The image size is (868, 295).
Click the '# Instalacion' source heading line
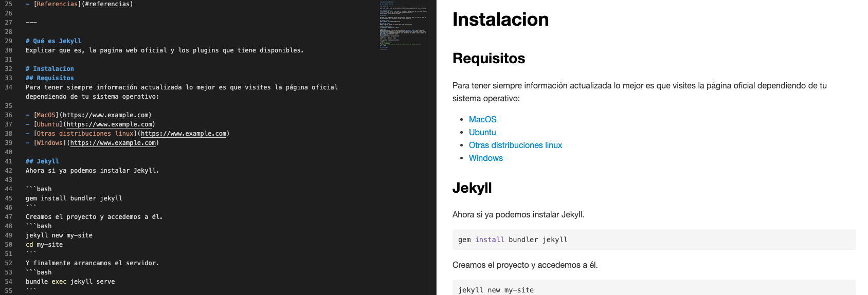[50, 69]
